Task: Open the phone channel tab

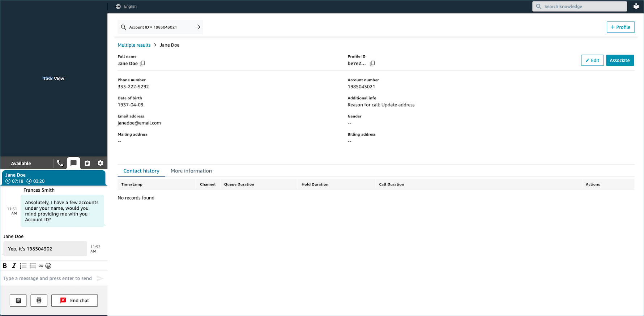Action: pyautogui.click(x=60, y=163)
